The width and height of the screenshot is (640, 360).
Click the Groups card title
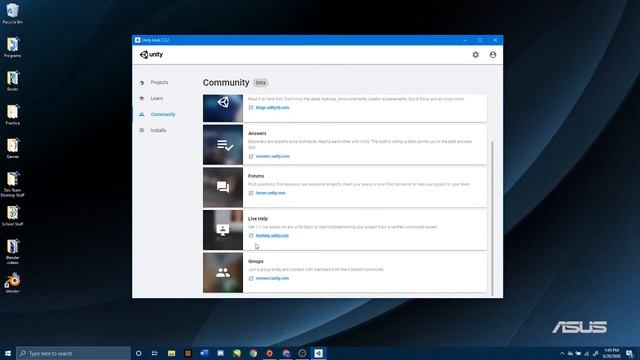(x=256, y=261)
